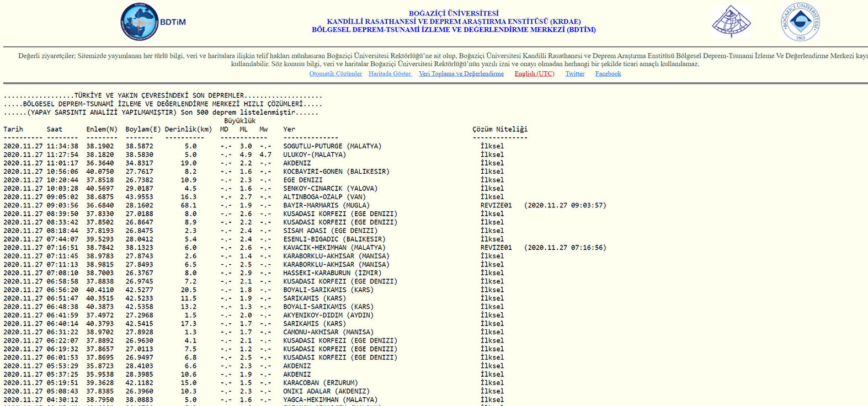Select the ULUKOY-(MALATYA) earthquake entry
The image size is (868, 406).
click(315, 155)
